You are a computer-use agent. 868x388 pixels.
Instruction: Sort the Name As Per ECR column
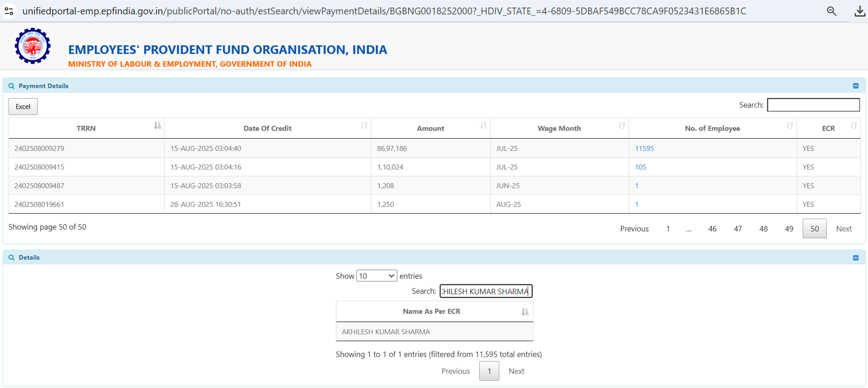click(x=525, y=312)
